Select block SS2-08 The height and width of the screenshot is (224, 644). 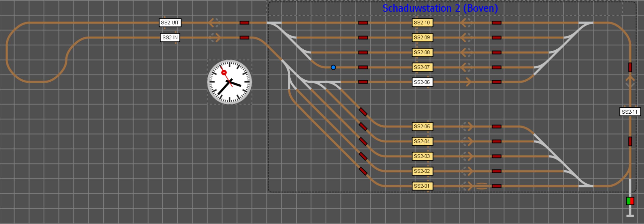pyautogui.click(x=422, y=53)
